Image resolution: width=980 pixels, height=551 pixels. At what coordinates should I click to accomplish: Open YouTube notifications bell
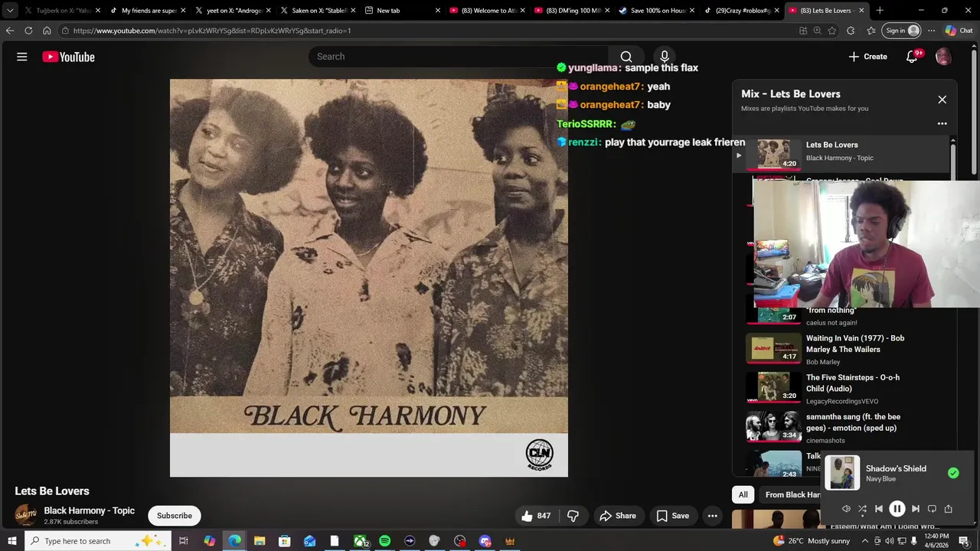point(912,57)
